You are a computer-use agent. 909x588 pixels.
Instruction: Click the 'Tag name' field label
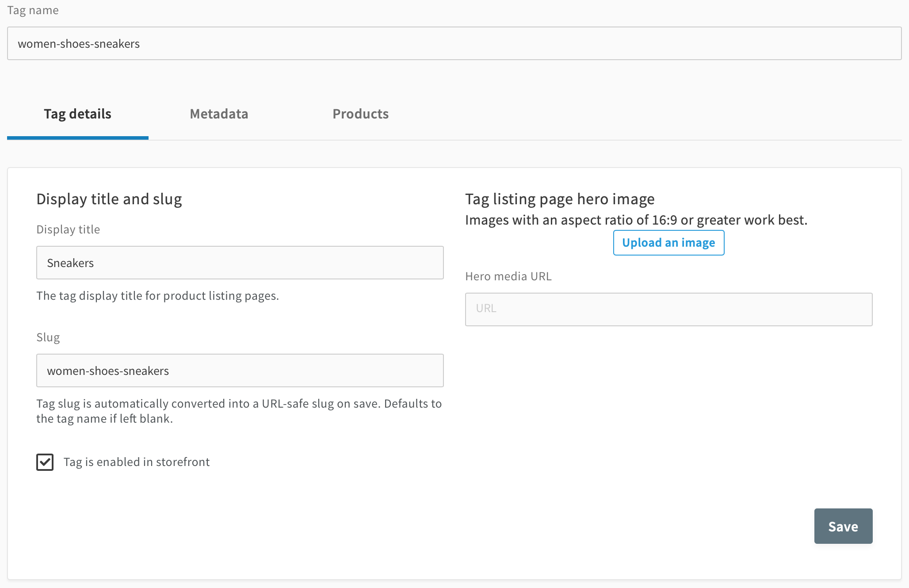coord(33,10)
